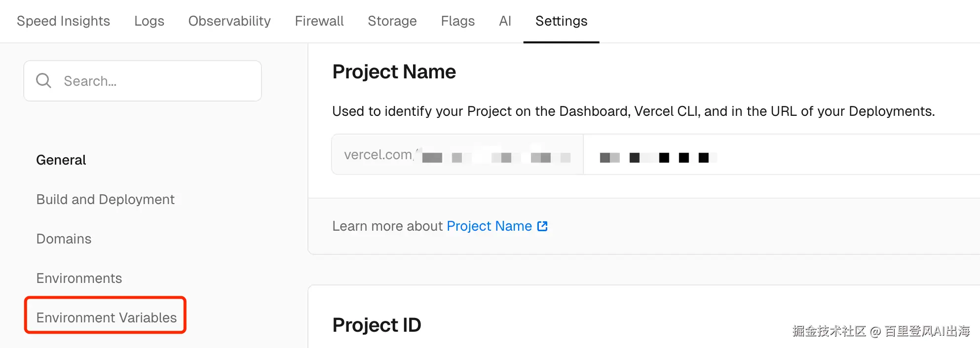Image resolution: width=980 pixels, height=348 pixels.
Task: Switch to the Logs tab
Action: [149, 21]
